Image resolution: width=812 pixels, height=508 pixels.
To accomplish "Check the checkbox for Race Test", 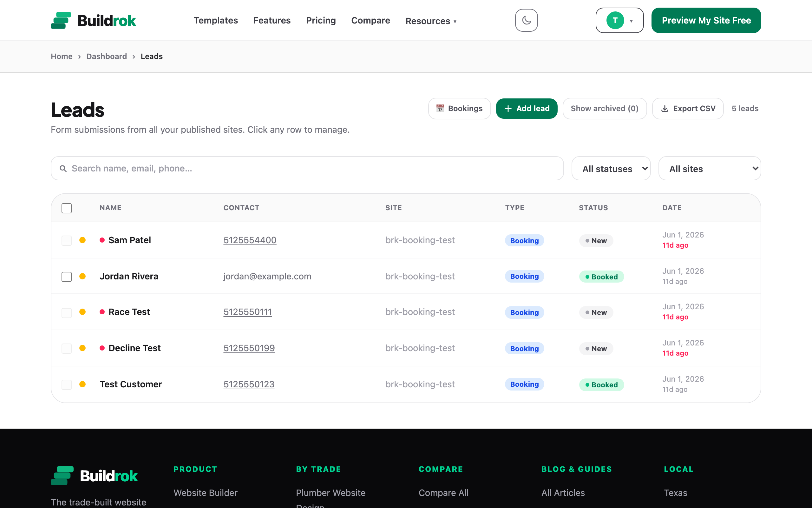I will [x=67, y=312].
